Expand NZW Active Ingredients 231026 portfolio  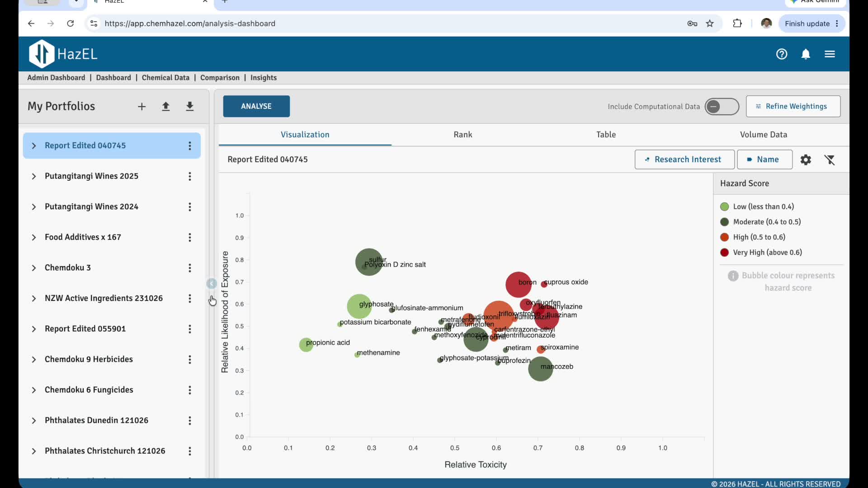[34, 299]
